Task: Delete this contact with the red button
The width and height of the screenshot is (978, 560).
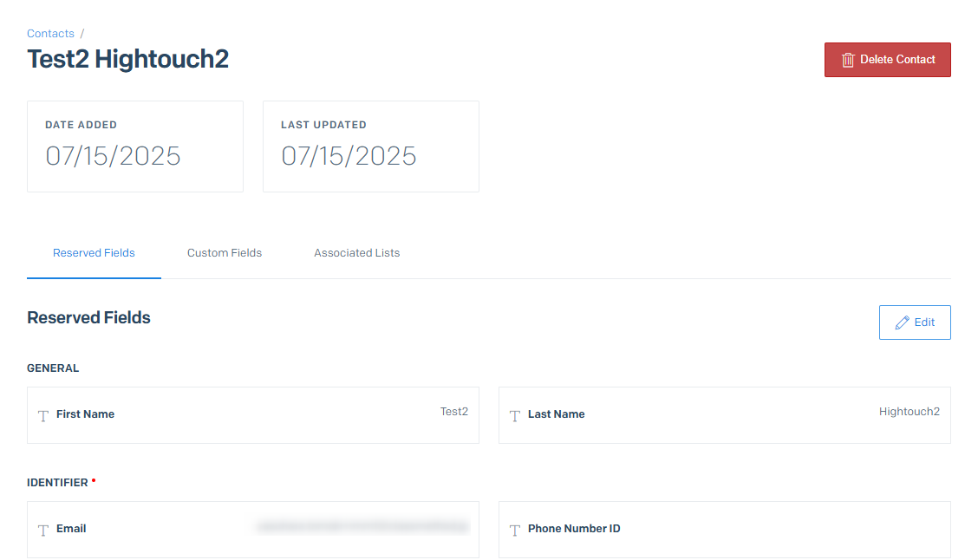Action: coord(888,60)
